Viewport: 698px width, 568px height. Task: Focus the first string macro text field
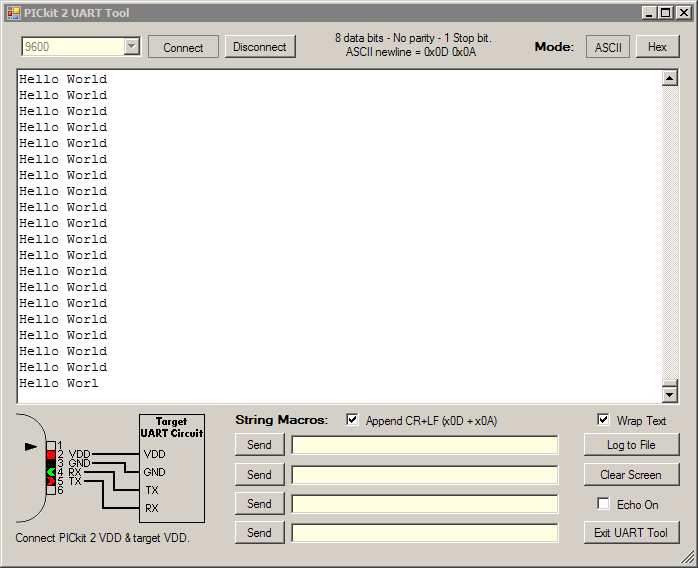pyautogui.click(x=425, y=445)
